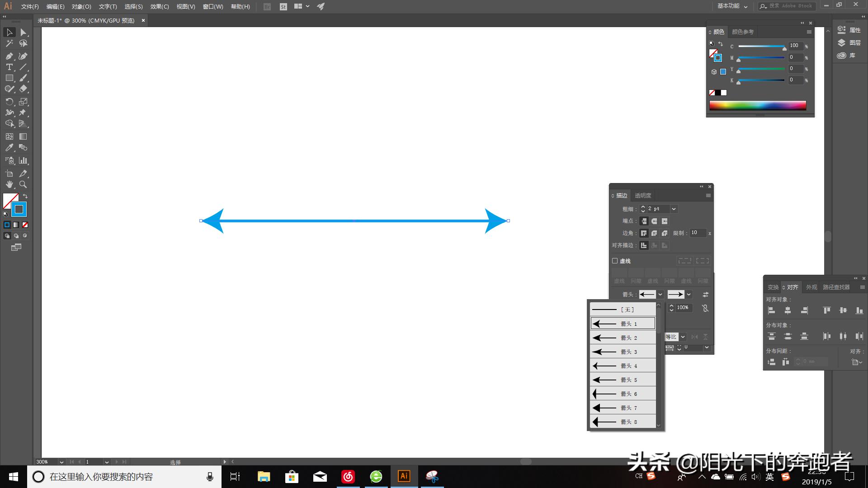868x488 pixels.
Task: Select the Magic Wand tool
Action: point(9,43)
